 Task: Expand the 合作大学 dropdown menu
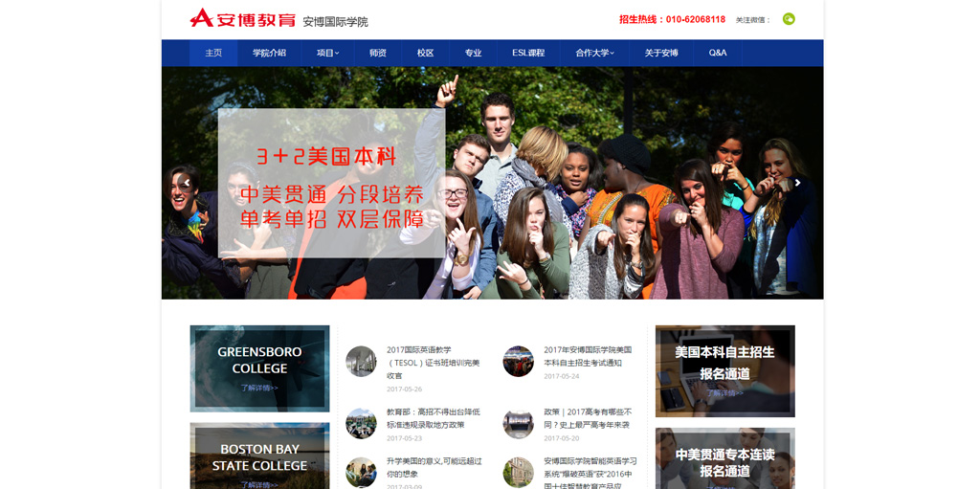coord(594,54)
